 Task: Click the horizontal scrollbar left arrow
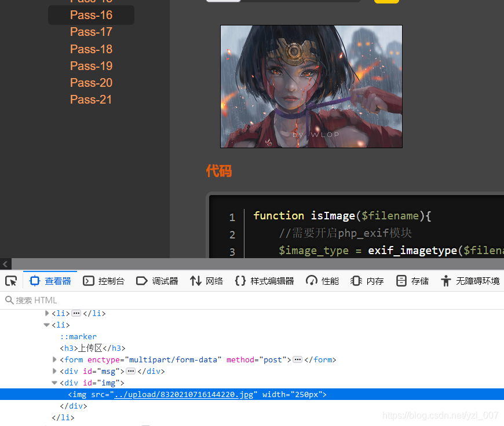click(5, 264)
